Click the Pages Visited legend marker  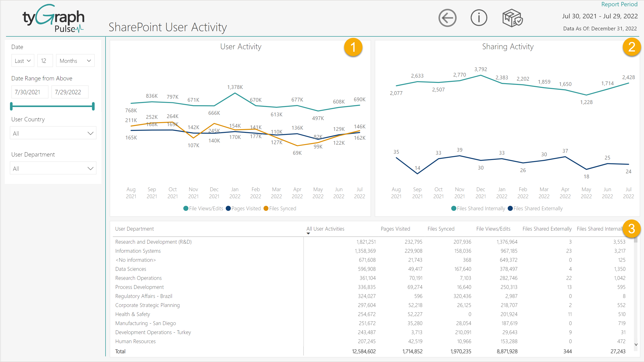228,208
